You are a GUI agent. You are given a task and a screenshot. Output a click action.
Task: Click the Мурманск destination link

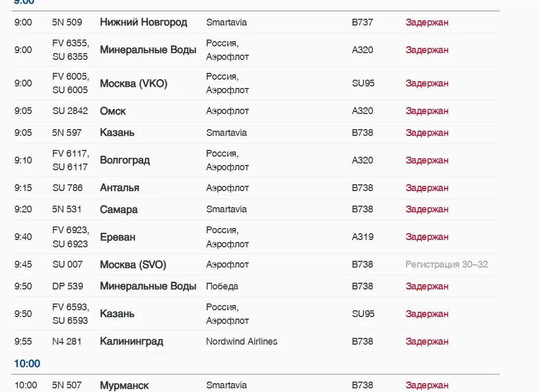[x=124, y=385]
